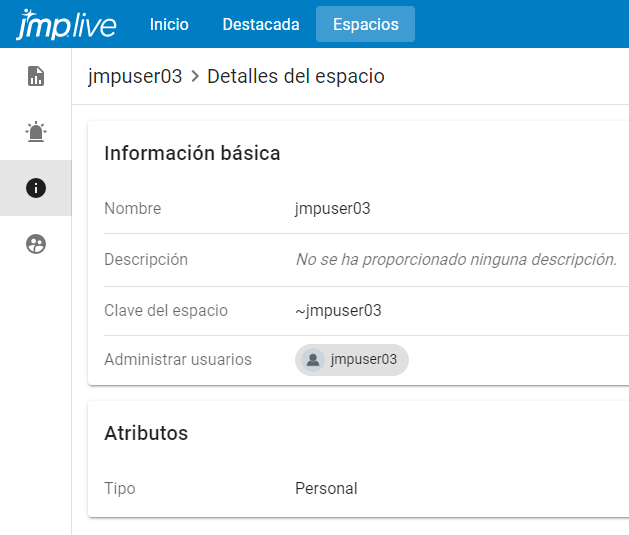629x535 pixels.
Task: Click the space key ~jmpuser03
Action: (338, 310)
